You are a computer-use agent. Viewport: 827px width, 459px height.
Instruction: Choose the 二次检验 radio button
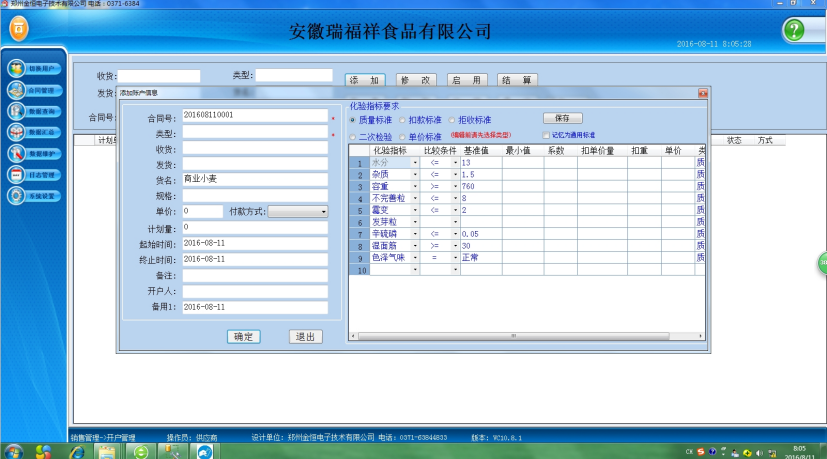point(352,137)
